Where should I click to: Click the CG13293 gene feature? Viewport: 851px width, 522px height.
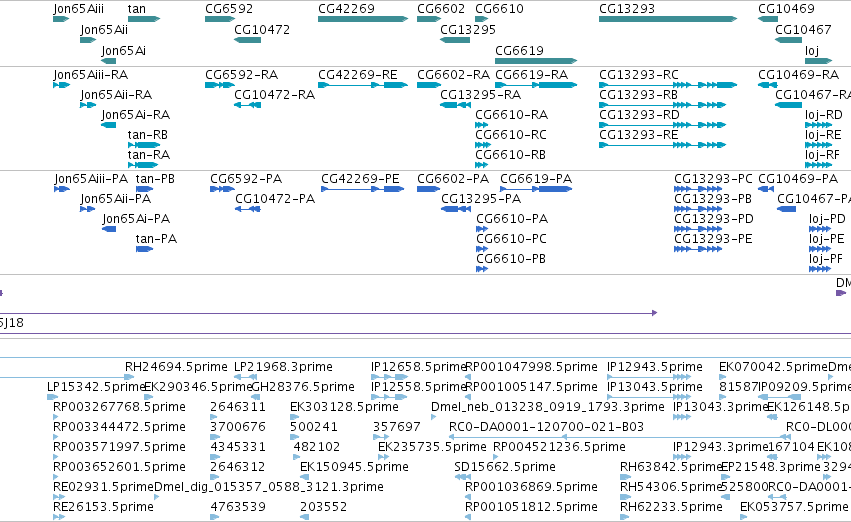(x=668, y=19)
